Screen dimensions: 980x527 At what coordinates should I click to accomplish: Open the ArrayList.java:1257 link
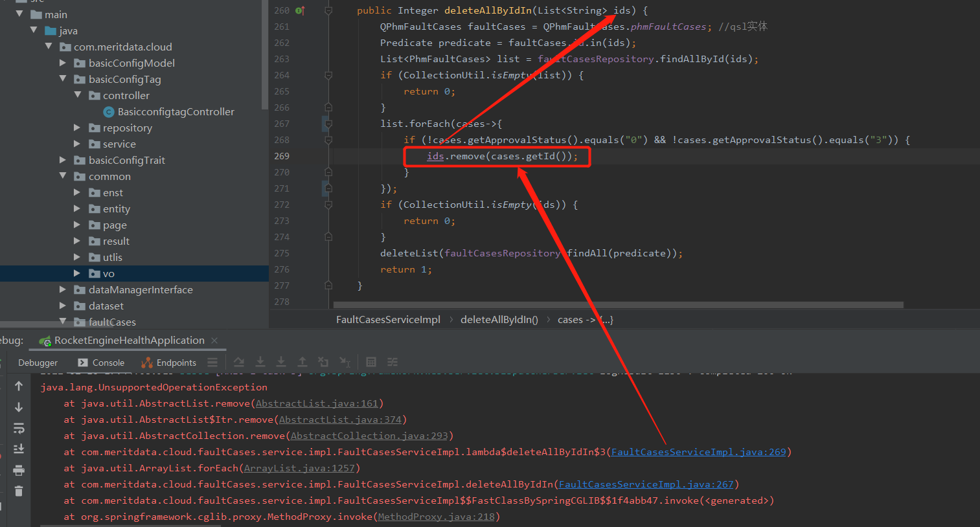click(x=299, y=468)
